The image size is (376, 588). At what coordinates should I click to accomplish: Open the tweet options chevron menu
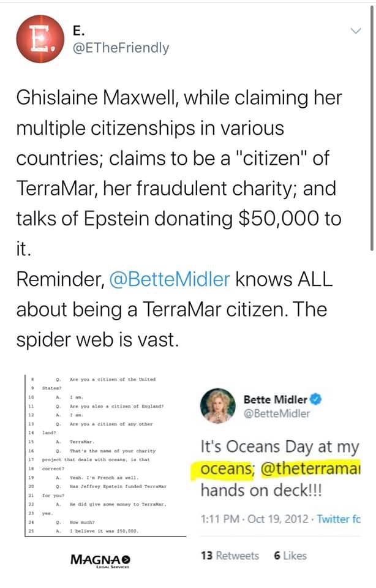click(355, 30)
